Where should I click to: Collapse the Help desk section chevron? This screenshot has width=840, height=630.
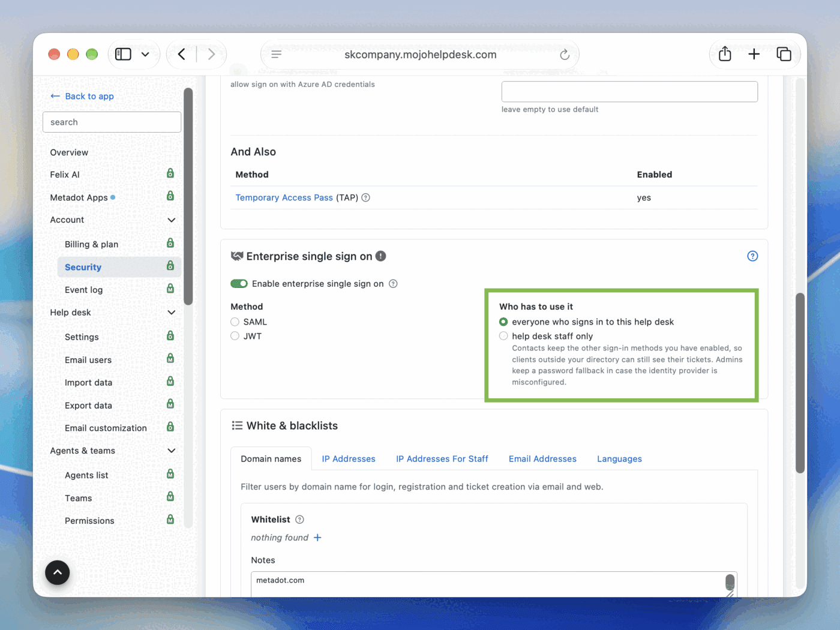(171, 313)
